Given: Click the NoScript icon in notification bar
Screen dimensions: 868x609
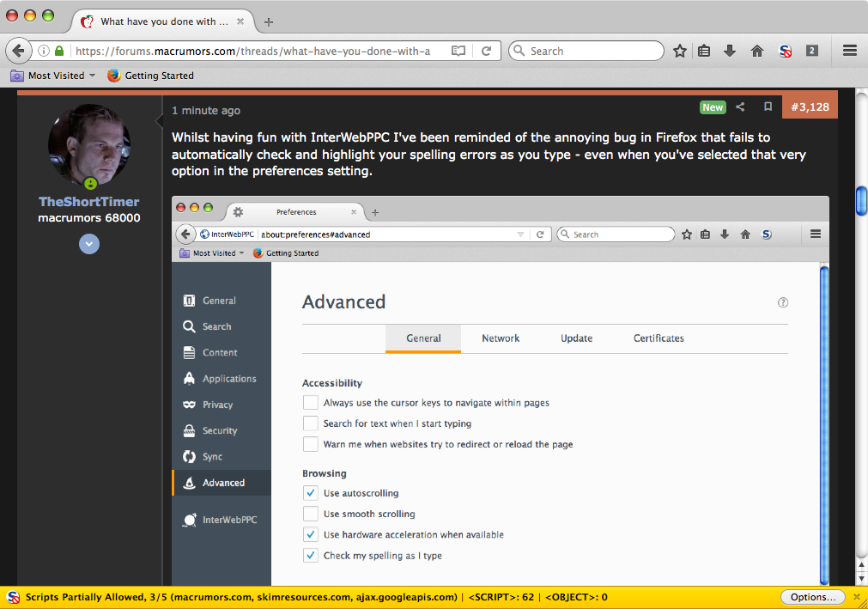Looking at the screenshot, I should [x=13, y=597].
